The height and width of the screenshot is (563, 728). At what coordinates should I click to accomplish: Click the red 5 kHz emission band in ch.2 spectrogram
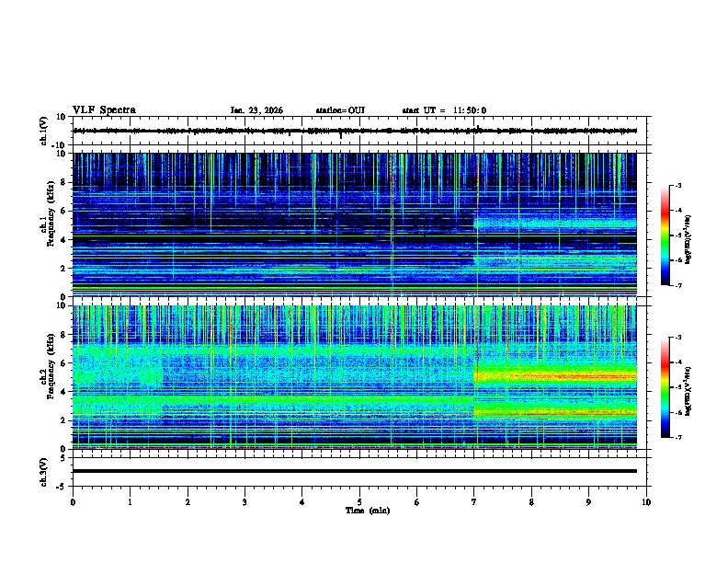[555, 376]
